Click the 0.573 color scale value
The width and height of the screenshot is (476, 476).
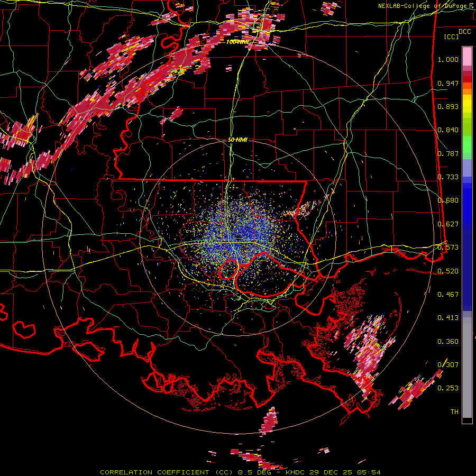[x=448, y=248]
